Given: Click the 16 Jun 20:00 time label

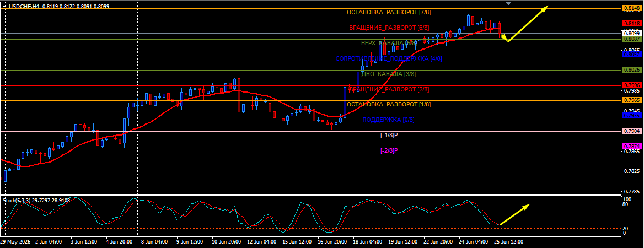Looking at the screenshot, I should click(x=332, y=242).
